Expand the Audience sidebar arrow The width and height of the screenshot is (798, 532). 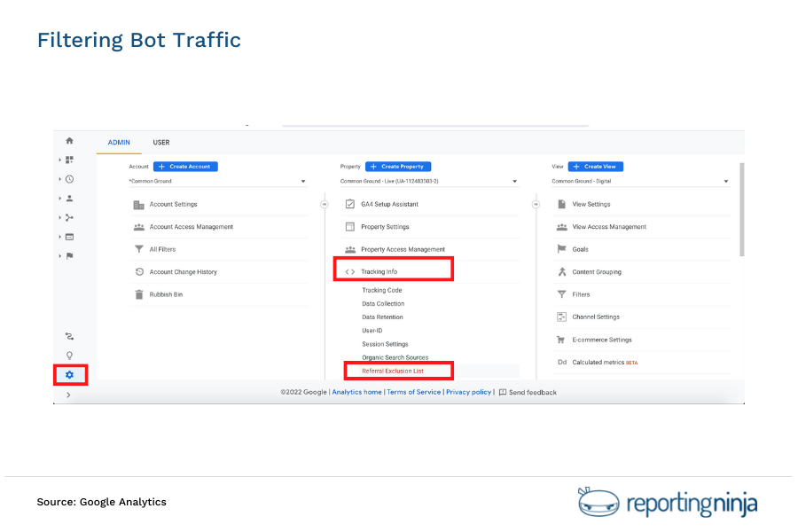pyautogui.click(x=60, y=199)
